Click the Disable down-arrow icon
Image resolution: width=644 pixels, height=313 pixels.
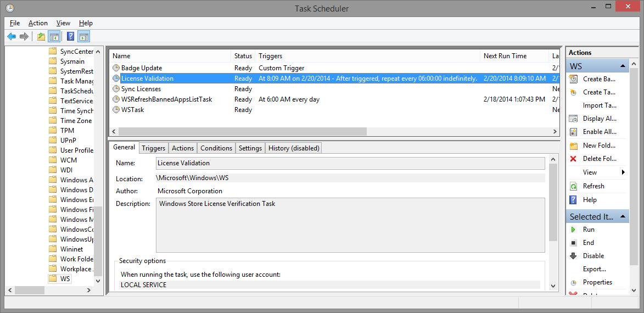pos(573,256)
